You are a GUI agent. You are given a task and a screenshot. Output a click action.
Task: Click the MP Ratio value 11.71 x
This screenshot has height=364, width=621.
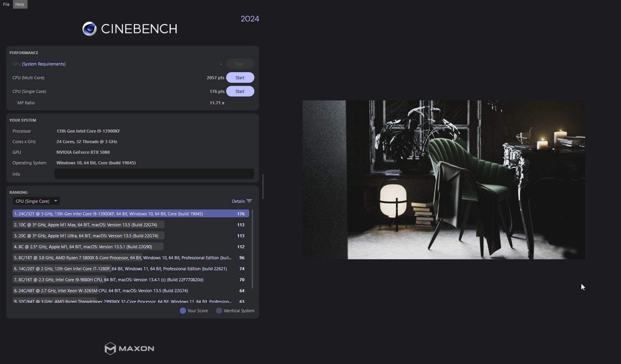(x=217, y=103)
